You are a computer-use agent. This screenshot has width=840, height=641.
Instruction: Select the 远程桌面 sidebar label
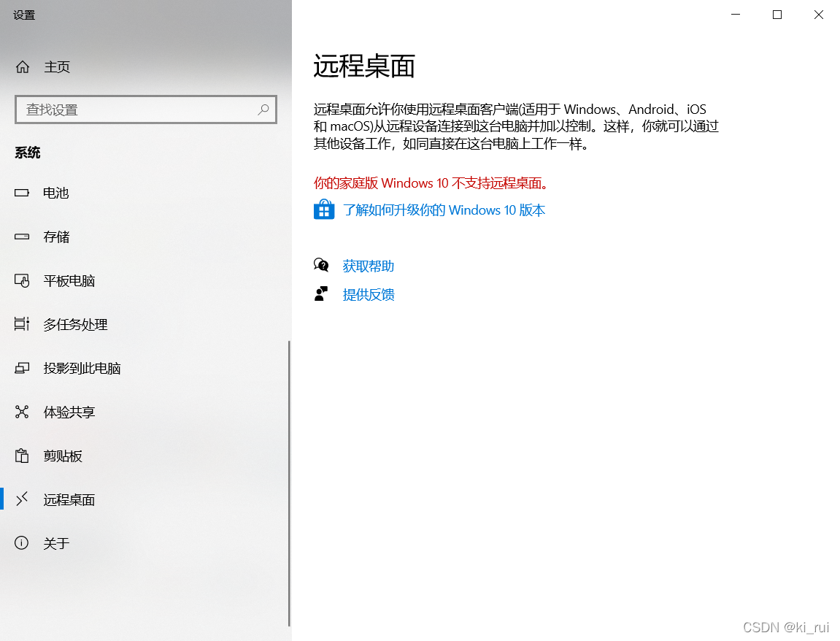[69, 500]
